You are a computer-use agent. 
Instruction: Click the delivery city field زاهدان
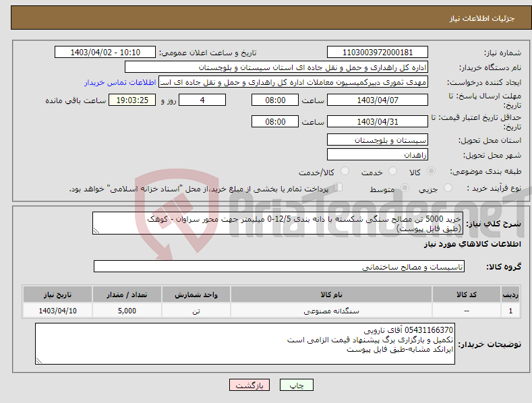click(x=378, y=155)
